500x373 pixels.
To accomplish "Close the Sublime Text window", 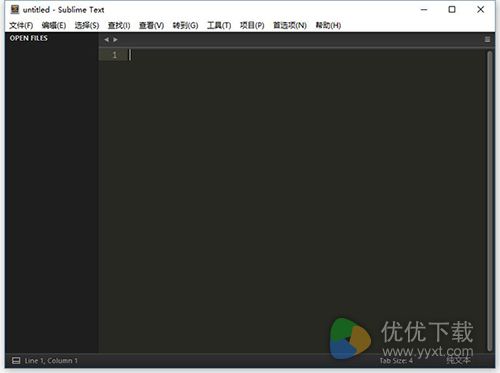I will point(480,10).
